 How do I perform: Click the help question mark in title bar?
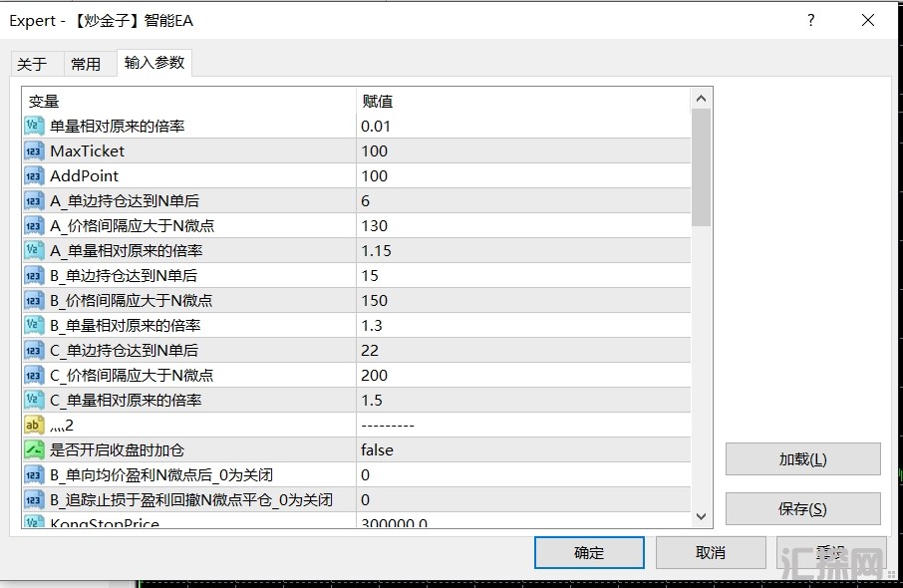pos(810,20)
